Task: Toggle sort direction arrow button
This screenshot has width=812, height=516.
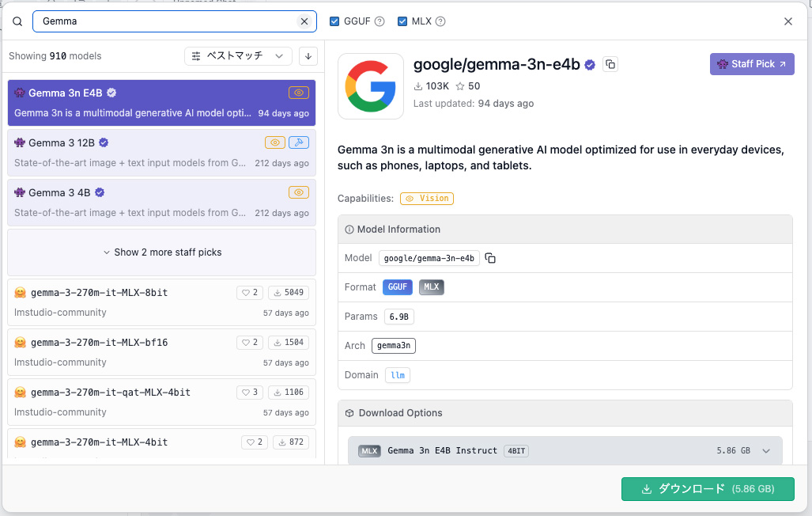Action: pos(308,56)
